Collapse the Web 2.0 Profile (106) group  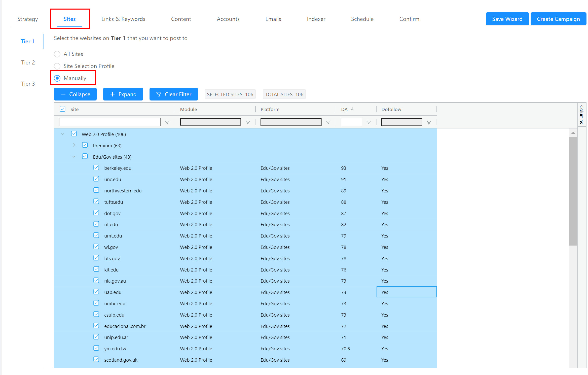point(63,134)
